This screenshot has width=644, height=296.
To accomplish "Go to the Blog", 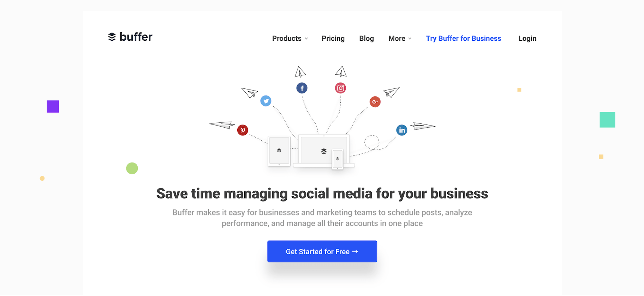I will [366, 39].
